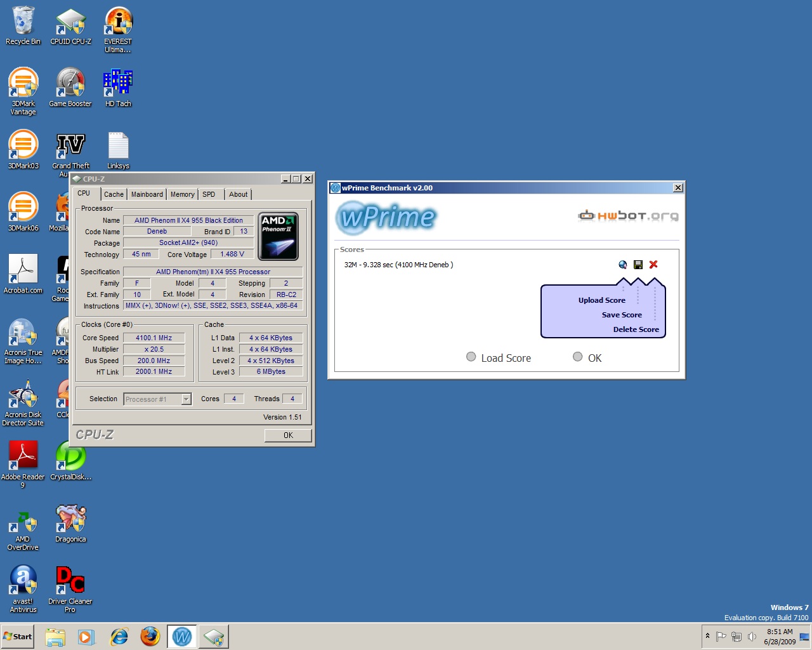Click the red X delete score icon
The image size is (812, 650).
[653, 265]
